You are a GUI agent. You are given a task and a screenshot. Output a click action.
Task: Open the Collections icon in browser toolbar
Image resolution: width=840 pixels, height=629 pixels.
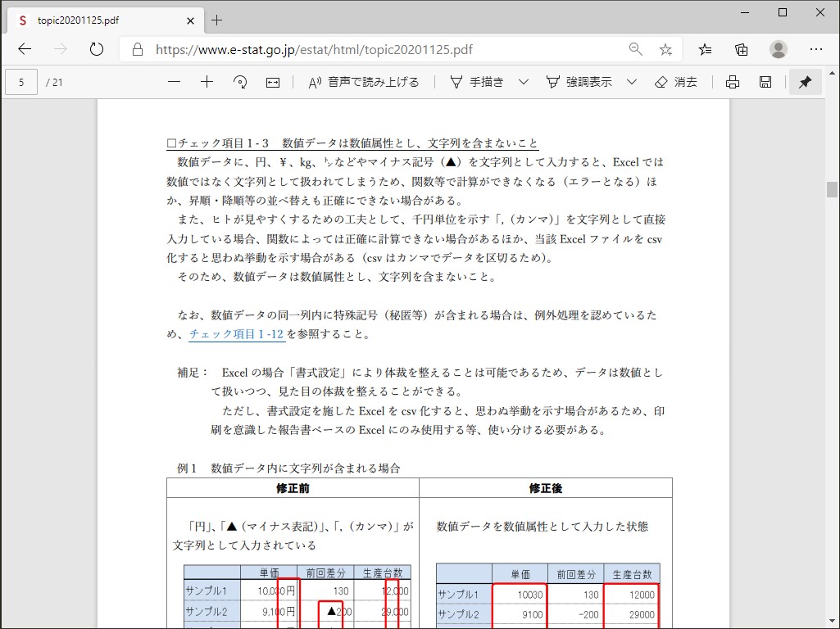[742, 49]
